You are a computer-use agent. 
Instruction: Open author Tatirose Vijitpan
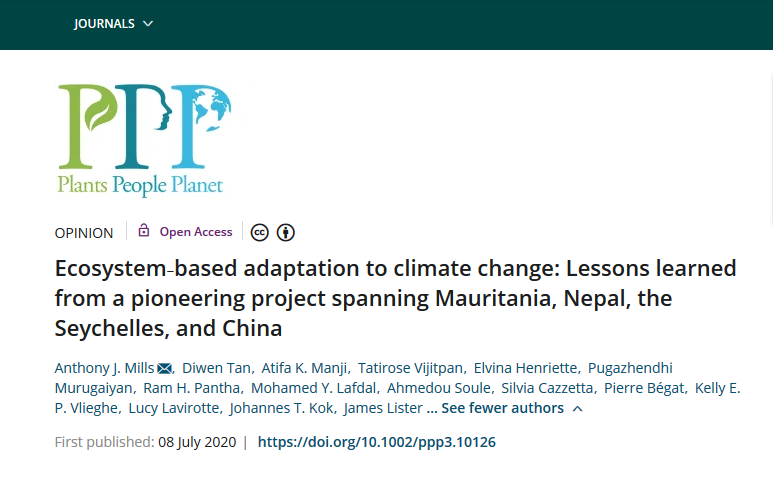coord(410,368)
